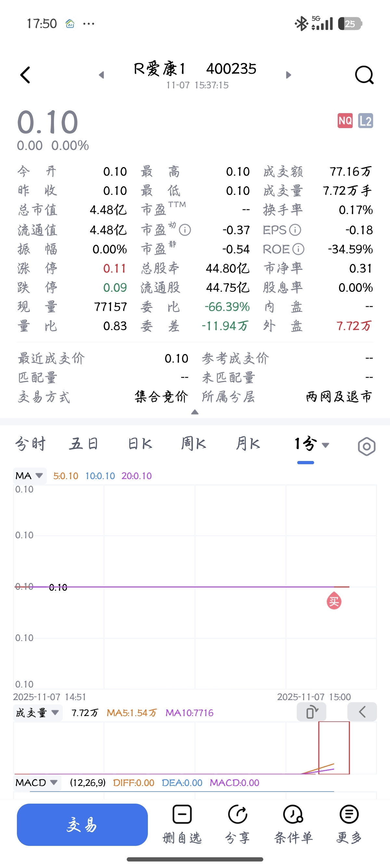The height and width of the screenshot is (868, 390).
Task: Tap the info icon beside ROE
Action: click(x=298, y=249)
